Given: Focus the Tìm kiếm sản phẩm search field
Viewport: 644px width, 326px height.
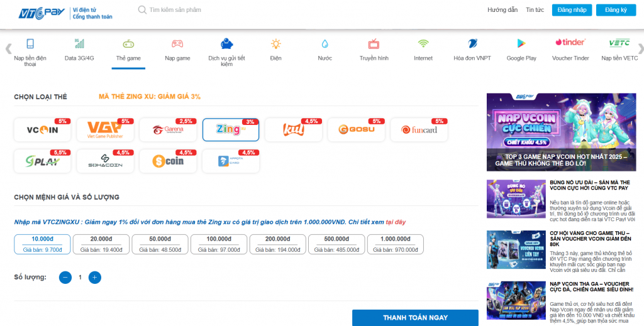Looking at the screenshot, I should tap(175, 10).
